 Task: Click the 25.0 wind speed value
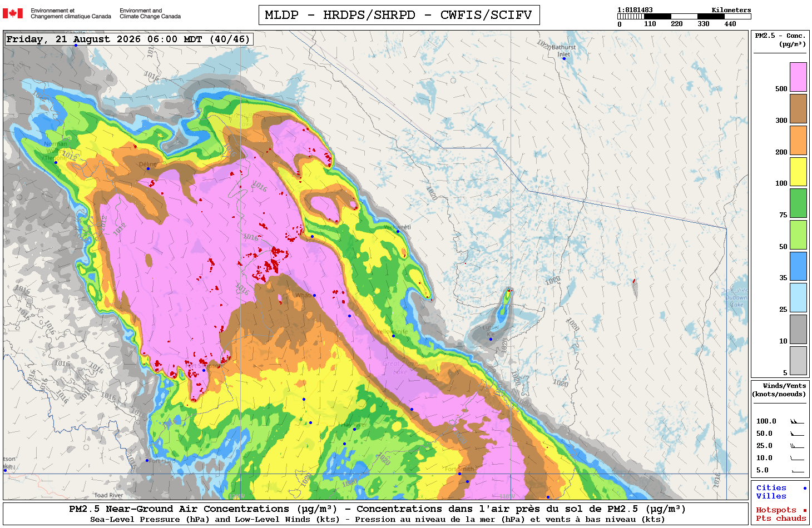coord(764,446)
